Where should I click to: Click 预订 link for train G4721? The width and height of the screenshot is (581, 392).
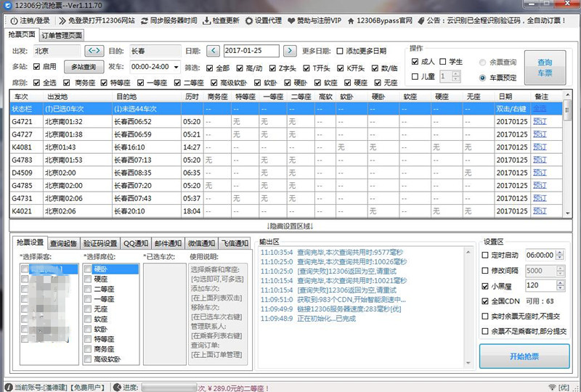540,121
